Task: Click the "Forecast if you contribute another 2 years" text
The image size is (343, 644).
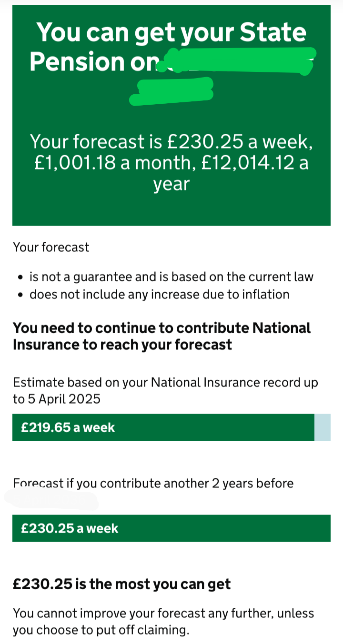Action: tap(153, 483)
